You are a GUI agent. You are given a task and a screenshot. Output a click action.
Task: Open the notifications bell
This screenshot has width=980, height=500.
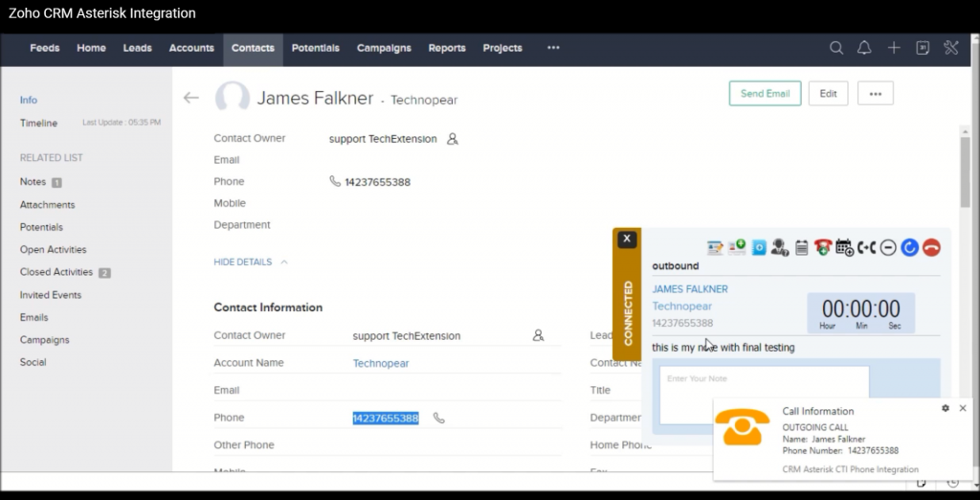point(864,48)
